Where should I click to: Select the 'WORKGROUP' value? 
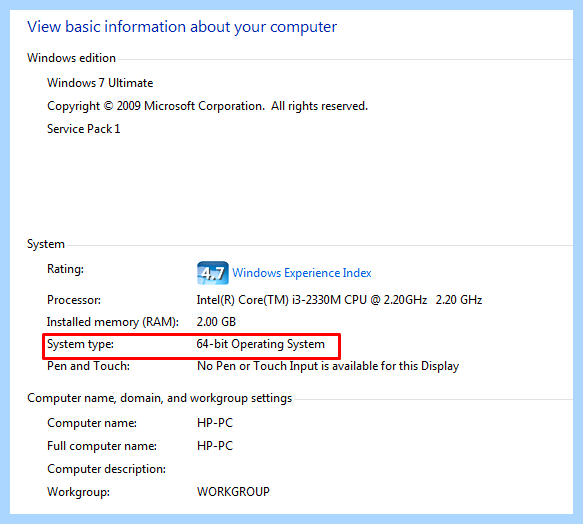(x=233, y=492)
